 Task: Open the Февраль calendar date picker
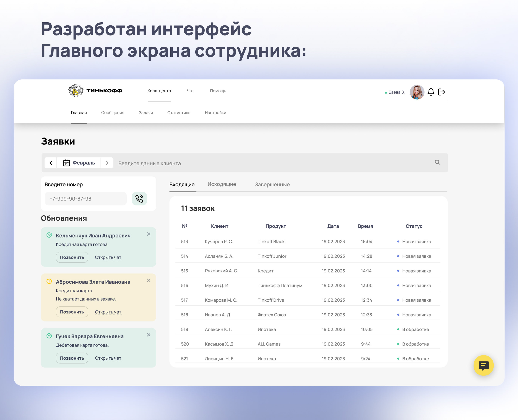pos(79,163)
